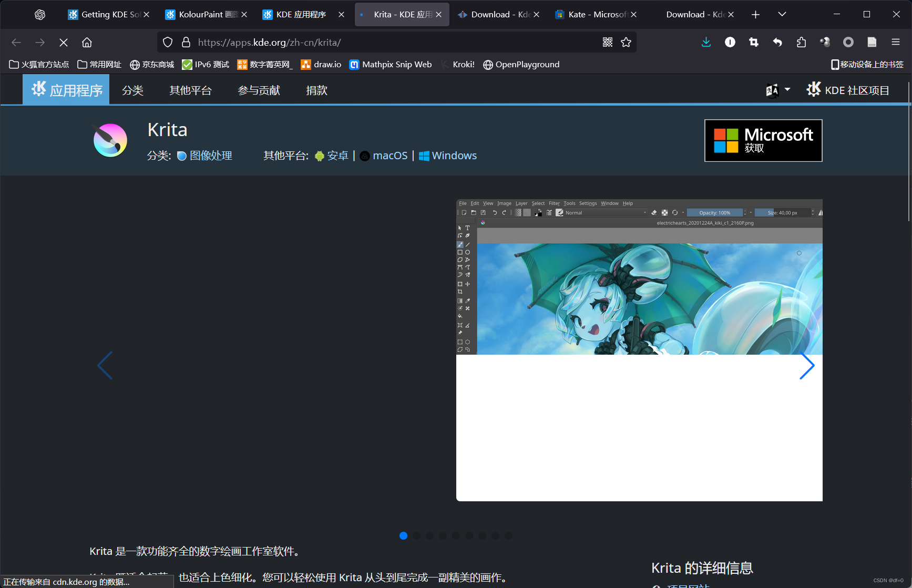Select the second carousel pagination dot

(416, 535)
